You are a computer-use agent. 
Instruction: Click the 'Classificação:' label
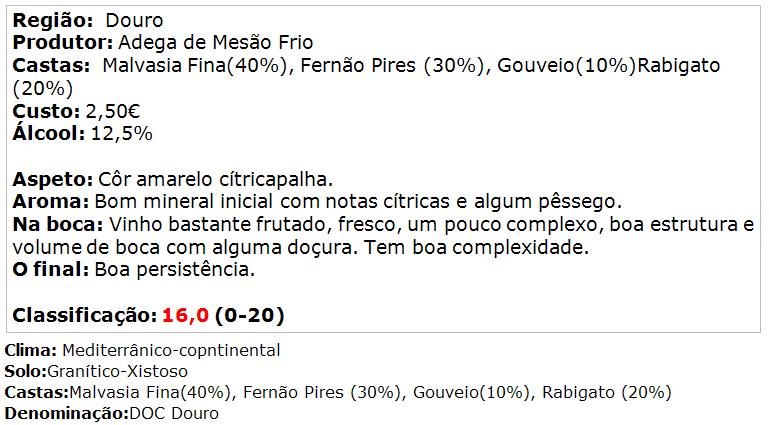point(85,316)
